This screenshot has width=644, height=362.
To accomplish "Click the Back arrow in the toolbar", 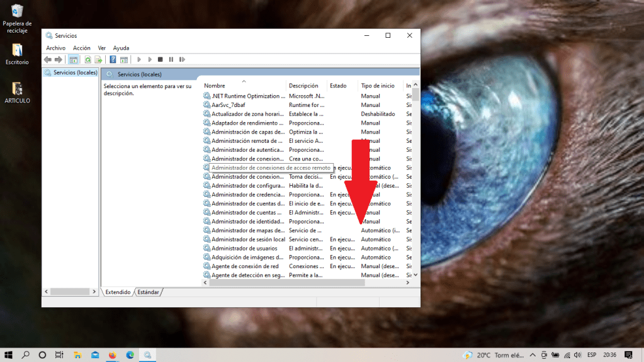I will click(47, 60).
